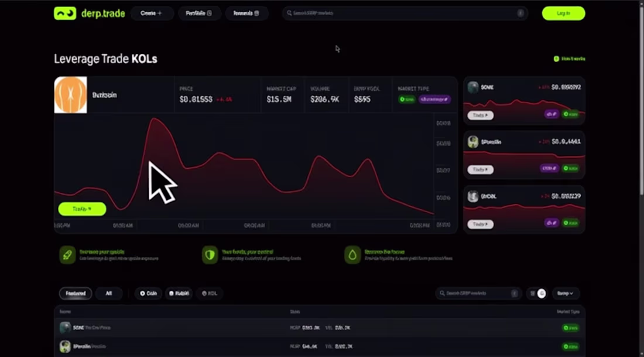Open the sort dropdown beside the view toggle
This screenshot has height=357, width=644.
(566, 293)
